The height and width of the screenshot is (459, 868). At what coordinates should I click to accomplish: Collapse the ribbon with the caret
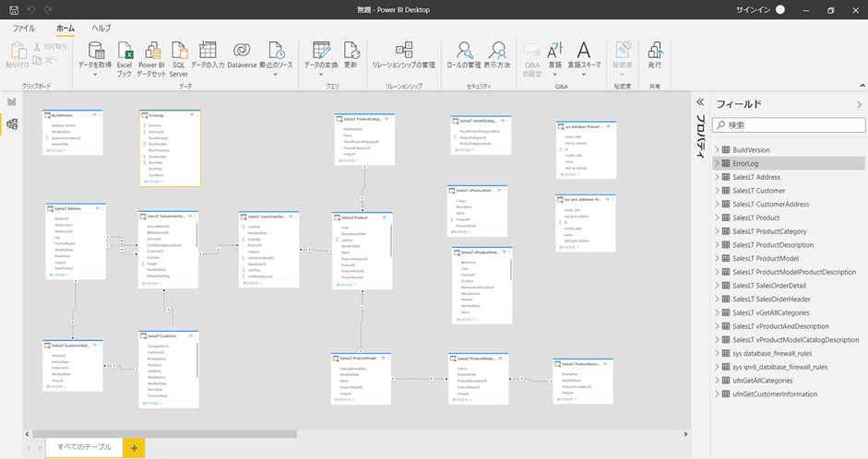[x=862, y=86]
